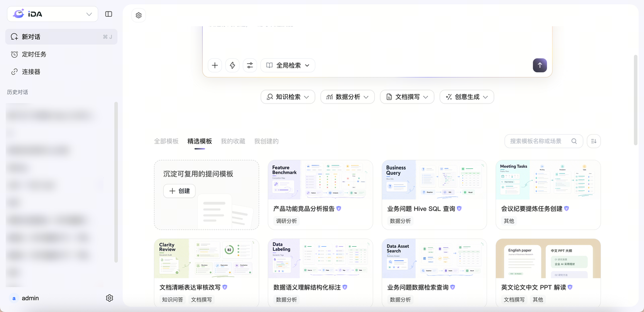Click the template sort order icon
Image resolution: width=644 pixels, height=312 pixels.
594,141
